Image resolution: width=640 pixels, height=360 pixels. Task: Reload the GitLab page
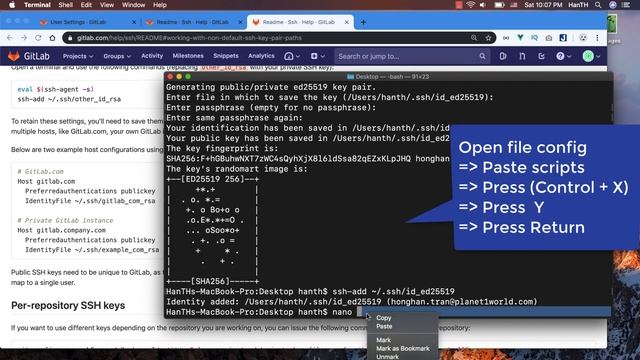[38, 38]
